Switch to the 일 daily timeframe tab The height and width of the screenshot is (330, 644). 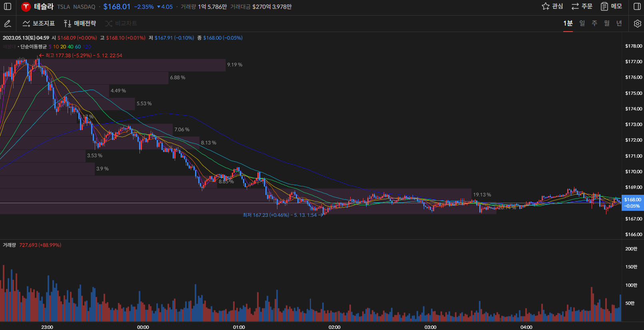click(582, 23)
